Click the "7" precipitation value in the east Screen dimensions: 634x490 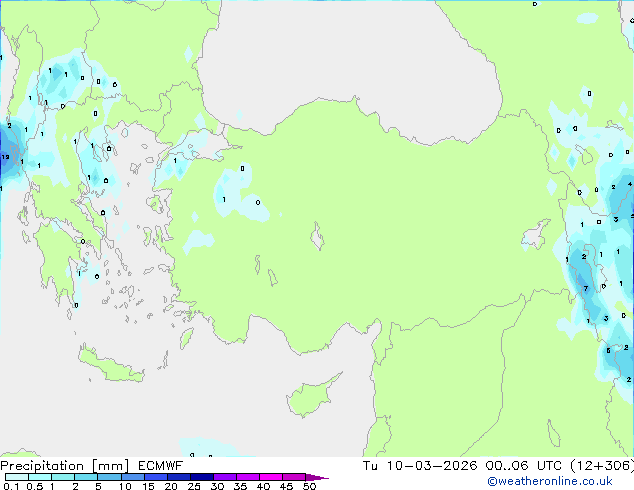[586, 289]
